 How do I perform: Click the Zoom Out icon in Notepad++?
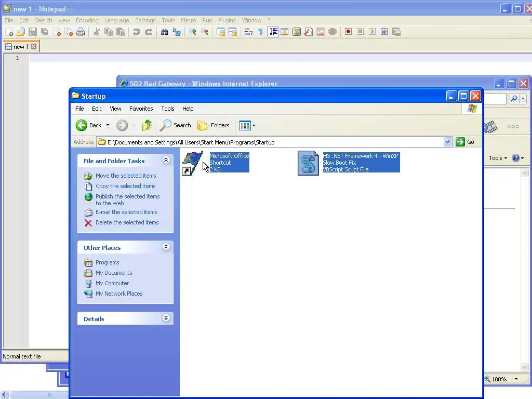pyautogui.click(x=204, y=32)
